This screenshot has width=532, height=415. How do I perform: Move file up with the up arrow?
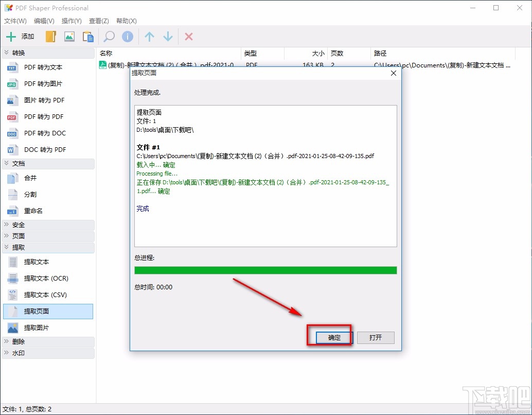click(149, 37)
